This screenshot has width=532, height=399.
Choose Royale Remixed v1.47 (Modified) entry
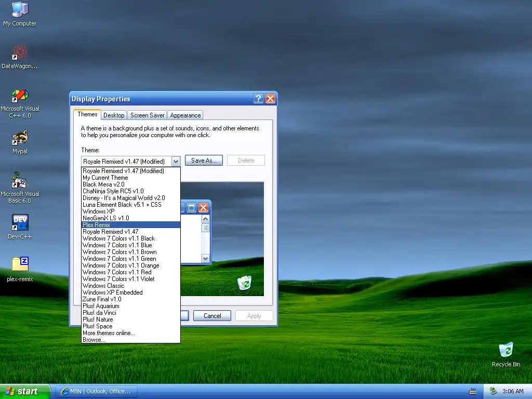click(131, 170)
